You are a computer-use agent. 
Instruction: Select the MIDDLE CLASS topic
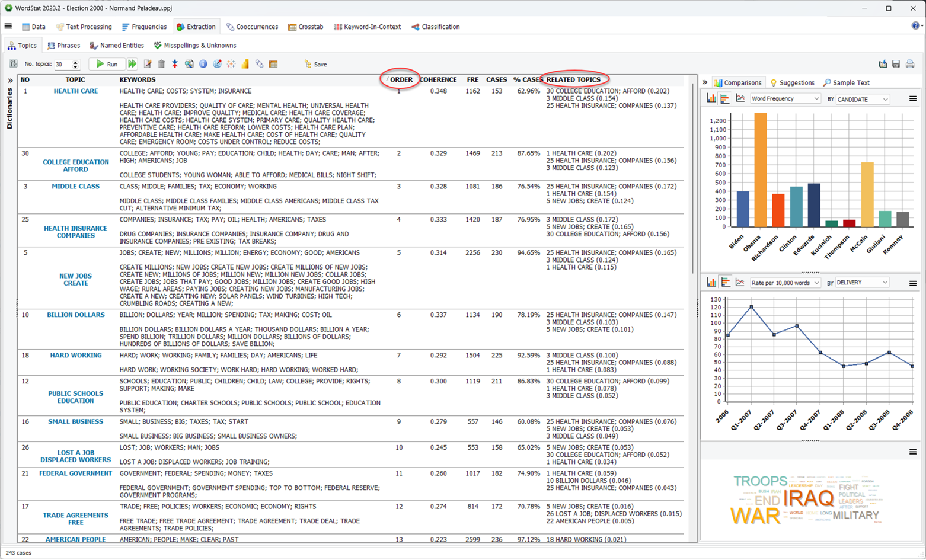coord(76,187)
